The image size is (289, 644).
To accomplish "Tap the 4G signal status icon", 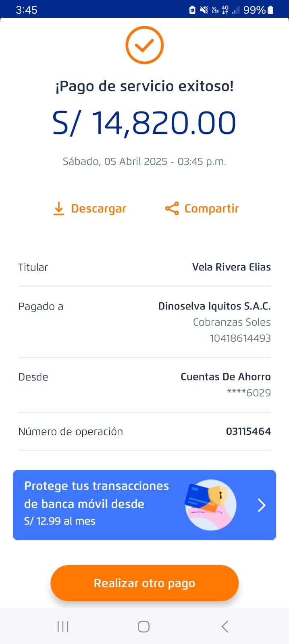I will [225, 10].
